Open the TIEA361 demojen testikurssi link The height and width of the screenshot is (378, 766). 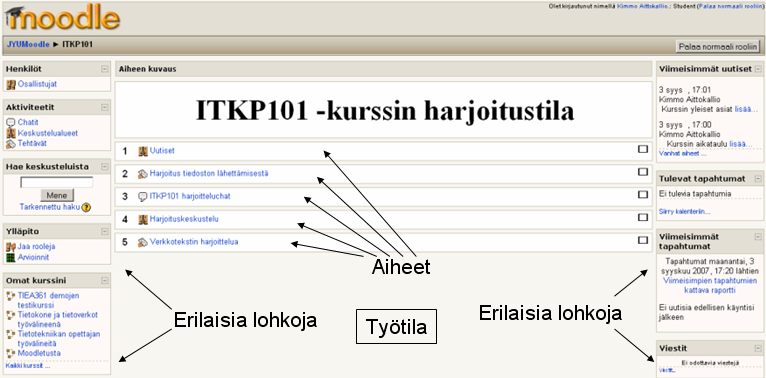(48, 300)
